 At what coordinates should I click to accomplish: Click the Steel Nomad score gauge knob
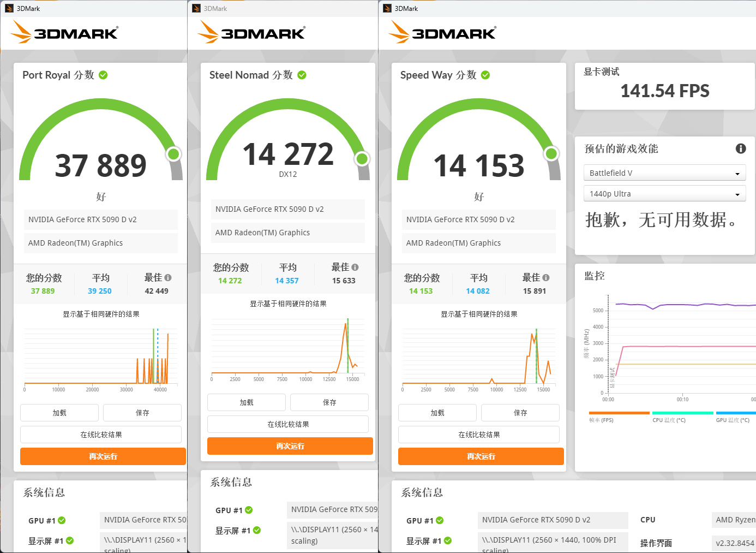362,159
